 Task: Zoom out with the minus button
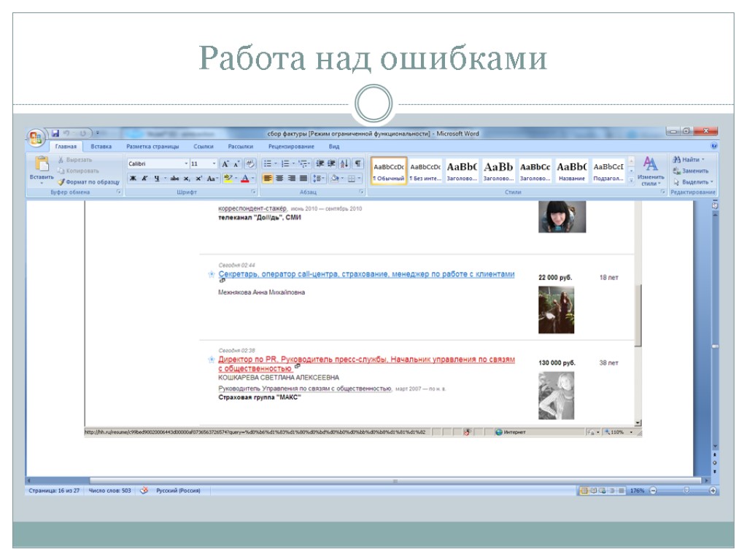(653, 491)
